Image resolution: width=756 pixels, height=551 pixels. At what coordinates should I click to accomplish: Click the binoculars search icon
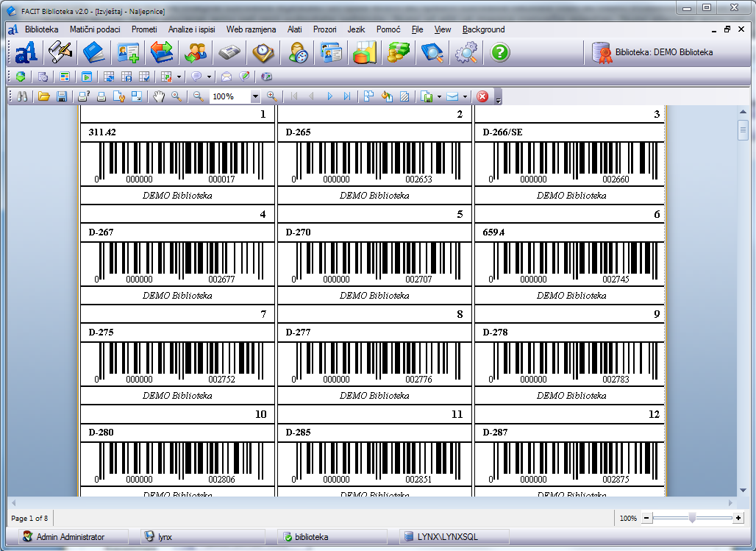(x=22, y=96)
